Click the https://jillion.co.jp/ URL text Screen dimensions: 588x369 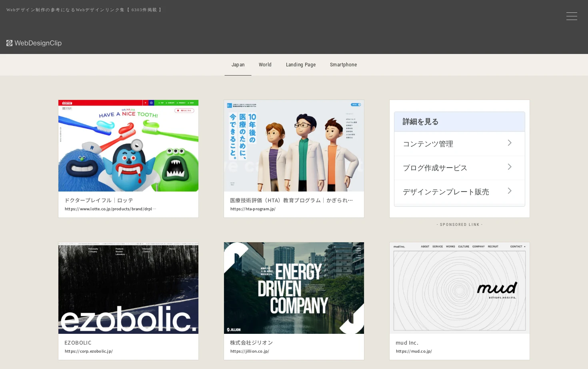click(x=250, y=351)
